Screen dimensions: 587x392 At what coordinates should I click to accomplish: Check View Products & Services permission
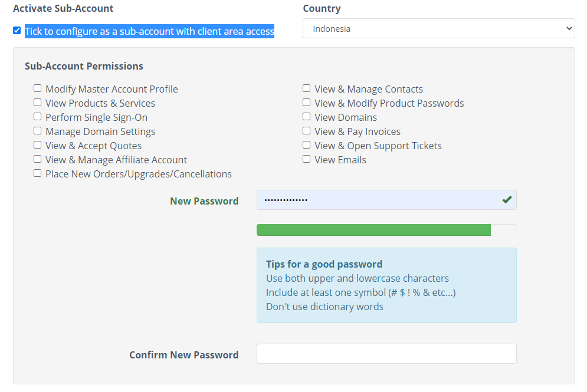38,103
